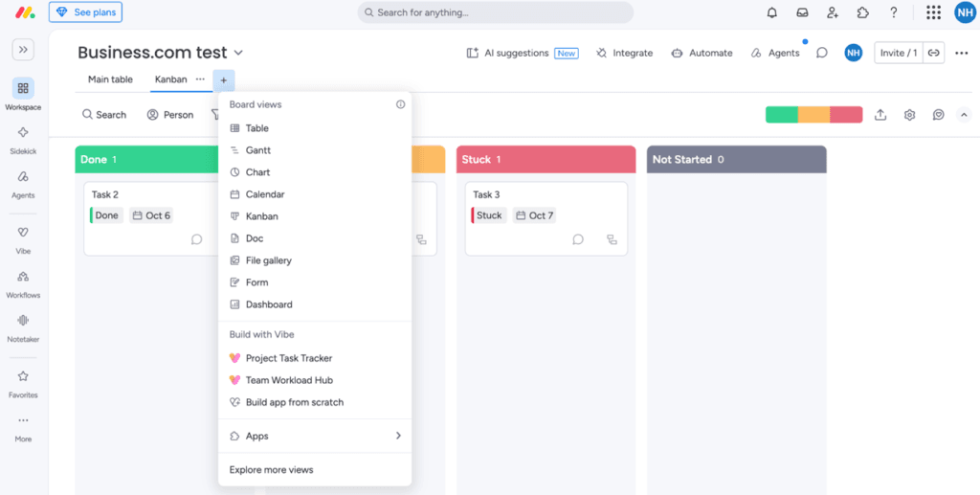Select Project Task Tracker

314,358
